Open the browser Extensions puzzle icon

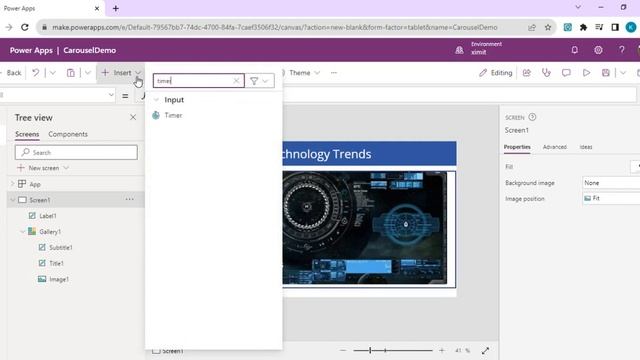(x=583, y=27)
